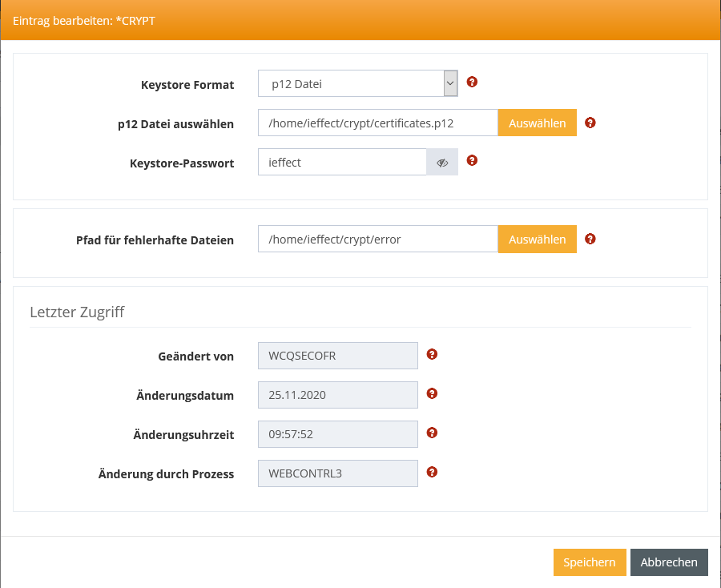This screenshot has width=721, height=588.
Task: Open help icon for Änderungsdatum
Action: pos(432,393)
